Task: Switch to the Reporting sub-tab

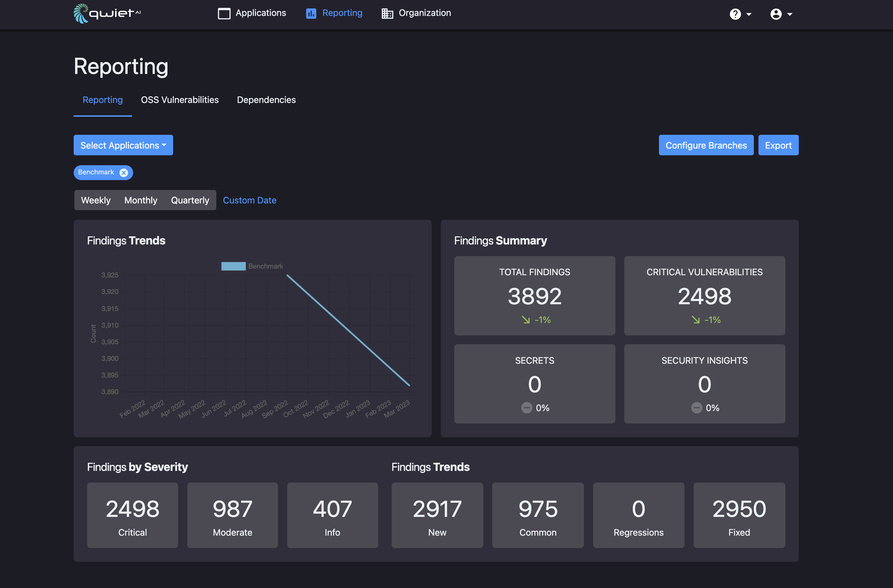Action: tap(102, 100)
